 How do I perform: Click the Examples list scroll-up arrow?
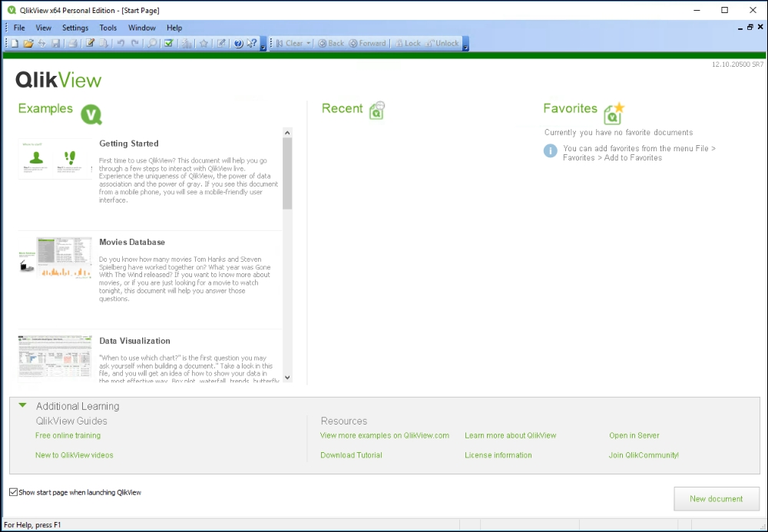(x=287, y=133)
